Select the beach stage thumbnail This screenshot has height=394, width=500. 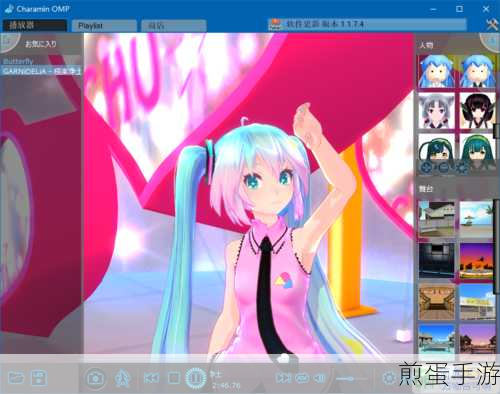coord(477,219)
